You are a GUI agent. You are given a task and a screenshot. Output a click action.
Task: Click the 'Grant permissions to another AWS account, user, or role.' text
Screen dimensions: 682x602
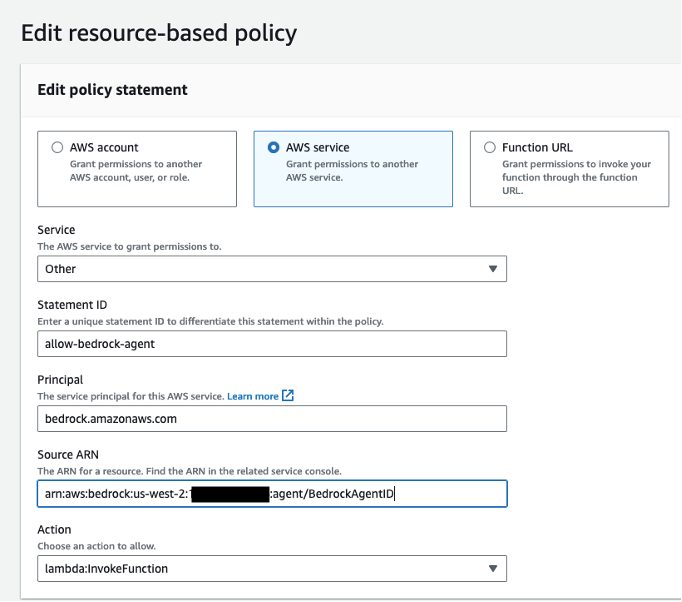click(x=136, y=171)
